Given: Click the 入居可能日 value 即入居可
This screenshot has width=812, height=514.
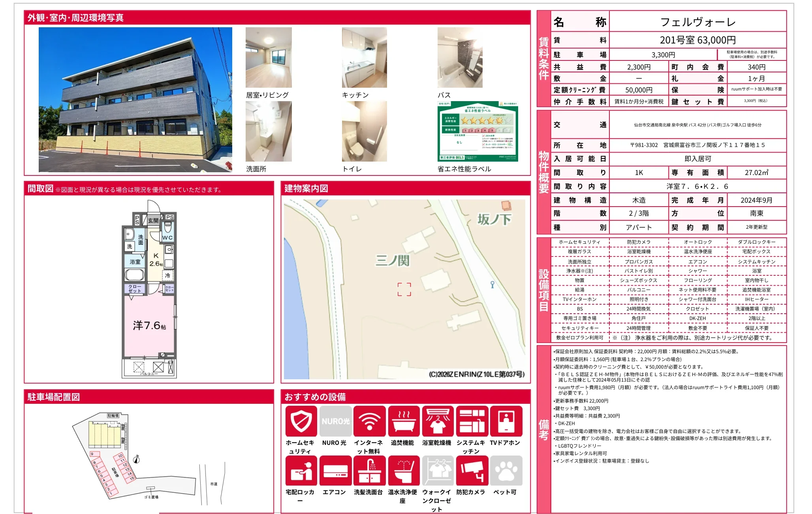Looking at the screenshot, I should pos(698,159).
